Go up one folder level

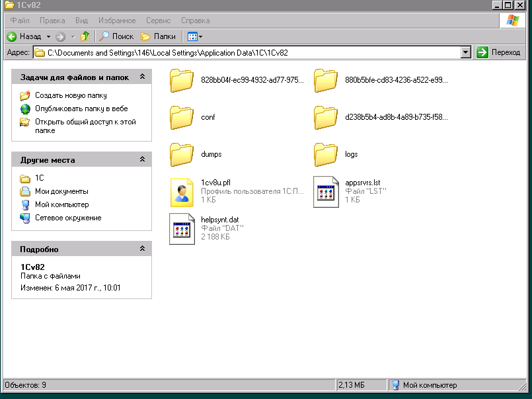pyautogui.click(x=85, y=36)
